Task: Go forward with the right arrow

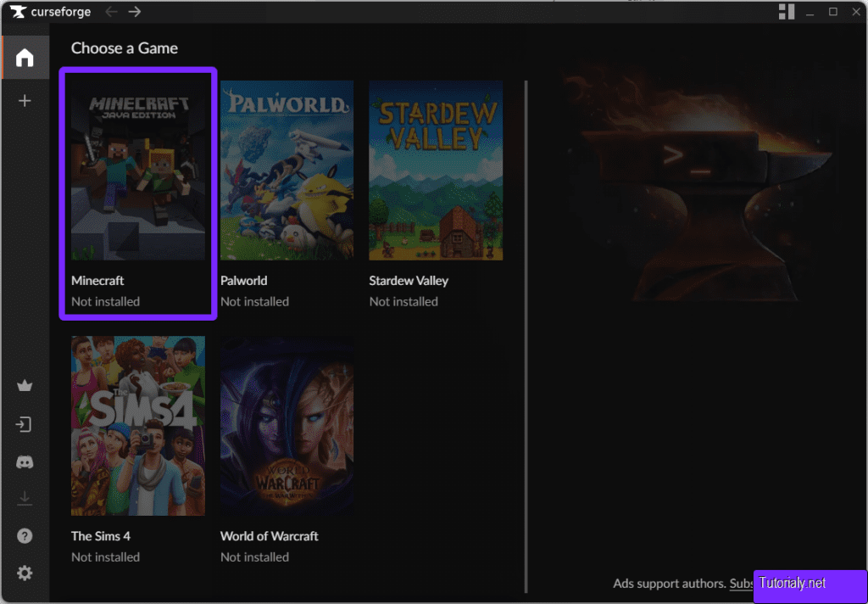Action: 135,12
